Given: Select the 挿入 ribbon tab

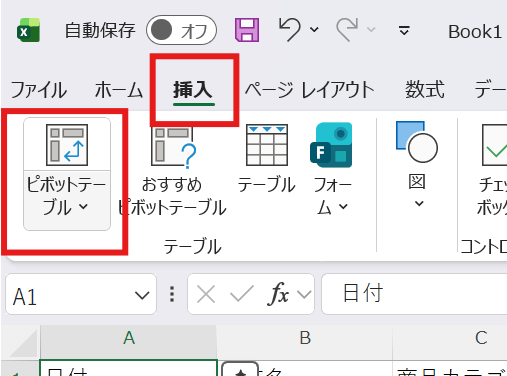Looking at the screenshot, I should [193, 90].
